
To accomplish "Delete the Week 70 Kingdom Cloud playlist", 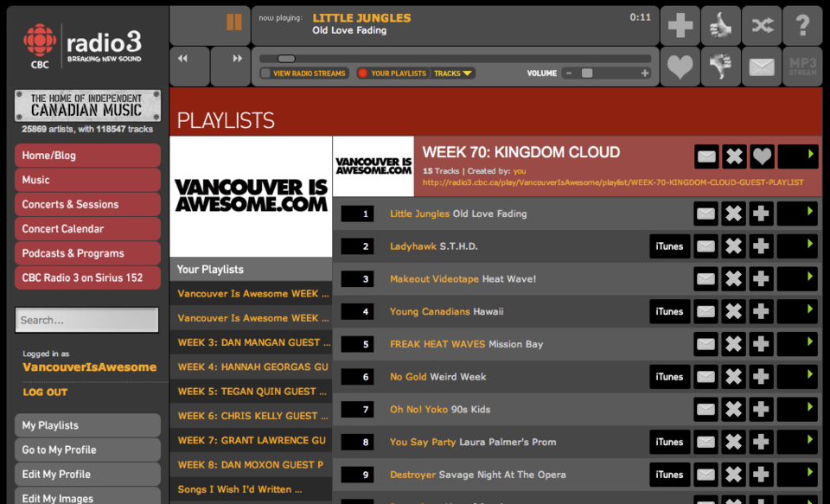I will (734, 156).
